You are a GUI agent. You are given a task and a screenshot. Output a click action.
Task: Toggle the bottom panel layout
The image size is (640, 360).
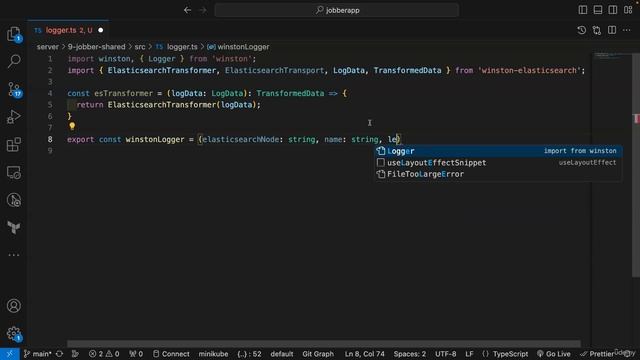(598, 10)
